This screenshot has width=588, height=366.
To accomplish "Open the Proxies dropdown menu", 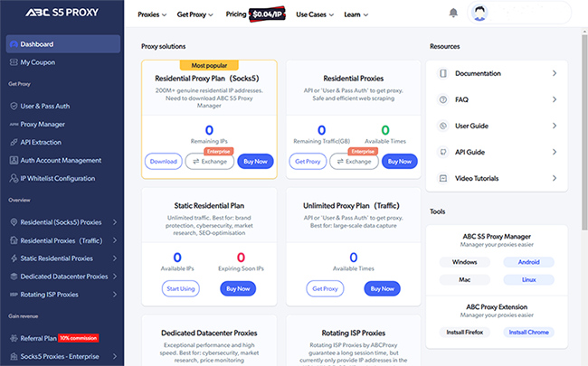I will [155, 14].
